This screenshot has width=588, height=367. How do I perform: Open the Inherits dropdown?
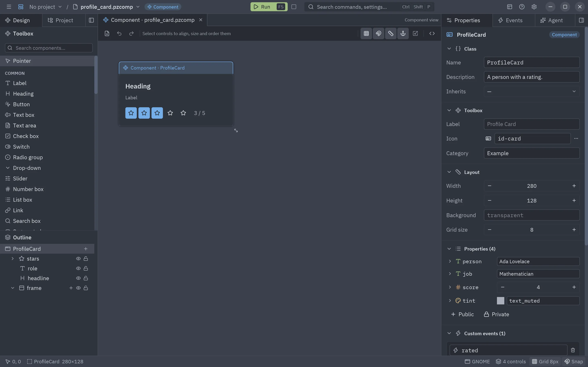pyautogui.click(x=532, y=92)
